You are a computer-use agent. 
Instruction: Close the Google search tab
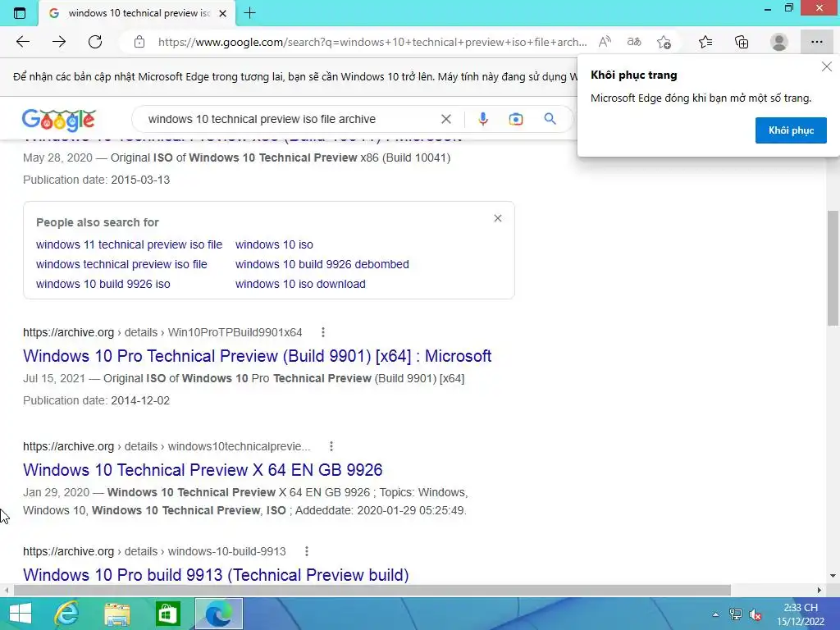(x=223, y=13)
